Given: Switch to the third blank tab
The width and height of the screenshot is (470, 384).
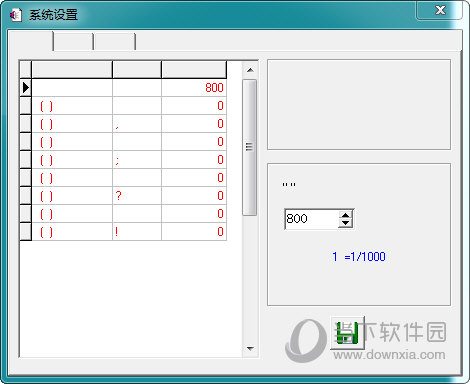Looking at the screenshot, I should (115, 41).
